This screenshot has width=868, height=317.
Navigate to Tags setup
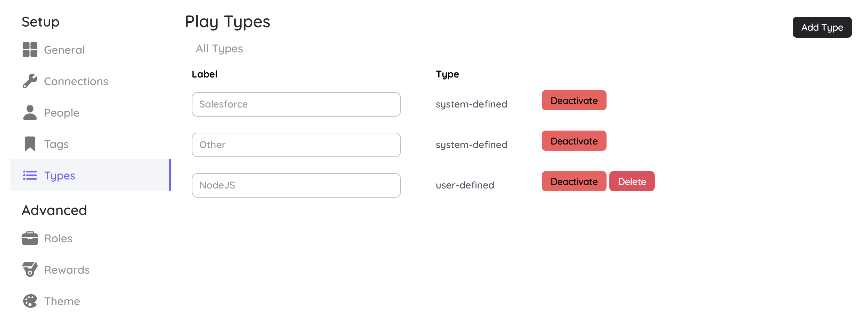91,144
